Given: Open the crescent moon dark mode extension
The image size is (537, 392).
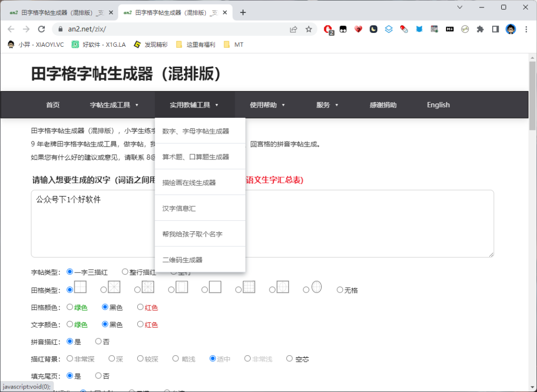Looking at the screenshot, I should pyautogui.click(x=373, y=29).
